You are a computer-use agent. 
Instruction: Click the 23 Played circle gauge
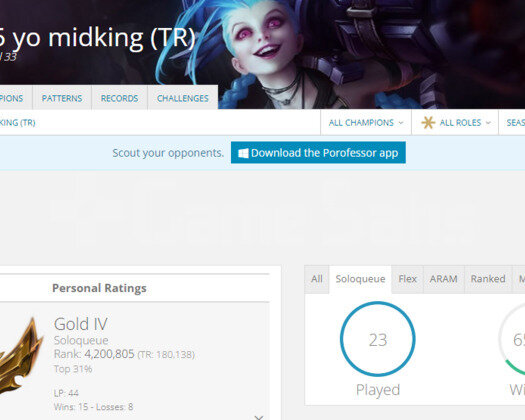tap(378, 339)
